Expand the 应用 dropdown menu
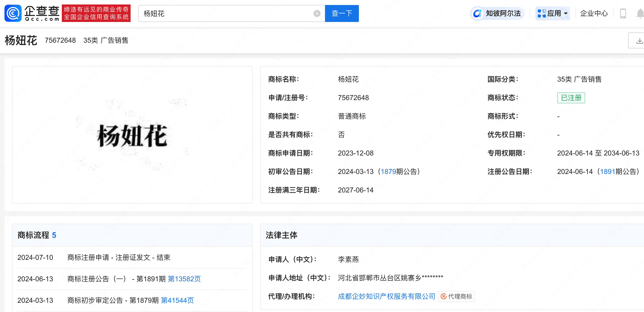This screenshot has width=644, height=312. (553, 13)
